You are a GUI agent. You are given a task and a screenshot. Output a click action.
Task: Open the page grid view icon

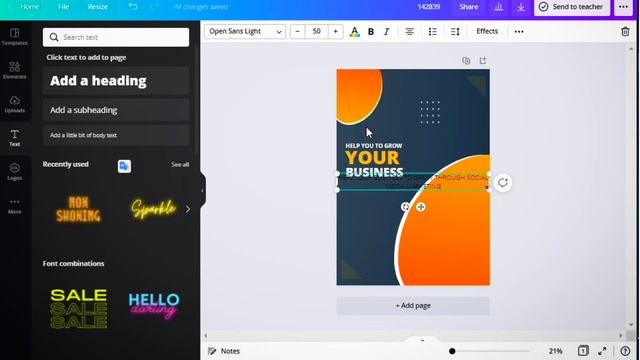(583, 351)
